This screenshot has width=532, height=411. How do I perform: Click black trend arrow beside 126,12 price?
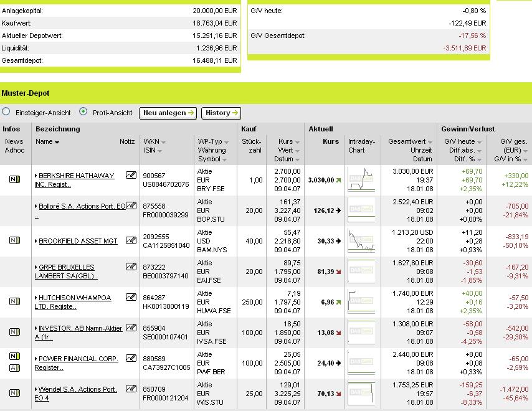point(338,210)
